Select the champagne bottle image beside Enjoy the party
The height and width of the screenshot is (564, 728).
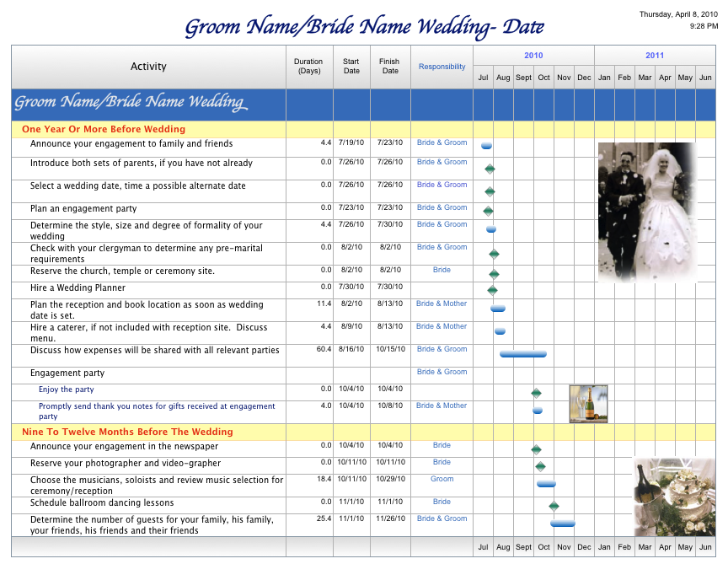[x=587, y=404]
